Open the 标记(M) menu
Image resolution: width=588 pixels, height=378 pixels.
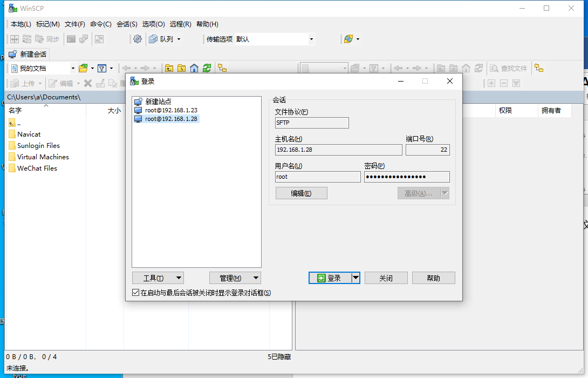pos(47,24)
